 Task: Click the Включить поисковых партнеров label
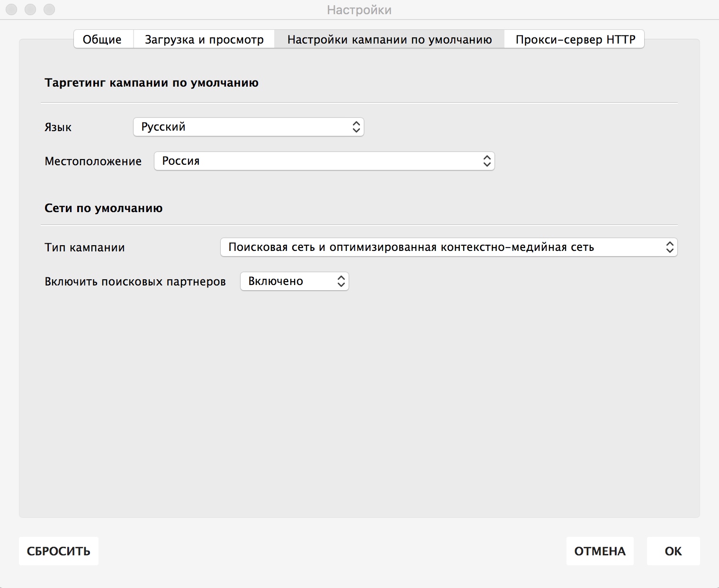[x=135, y=281]
